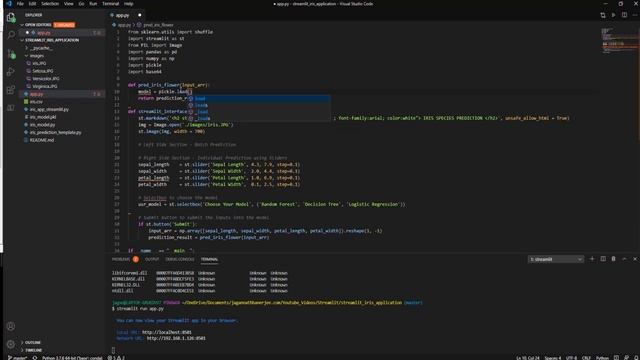Maximize the panel with the up chevron
Viewport: 640px width, 360px height.
click(624, 259)
